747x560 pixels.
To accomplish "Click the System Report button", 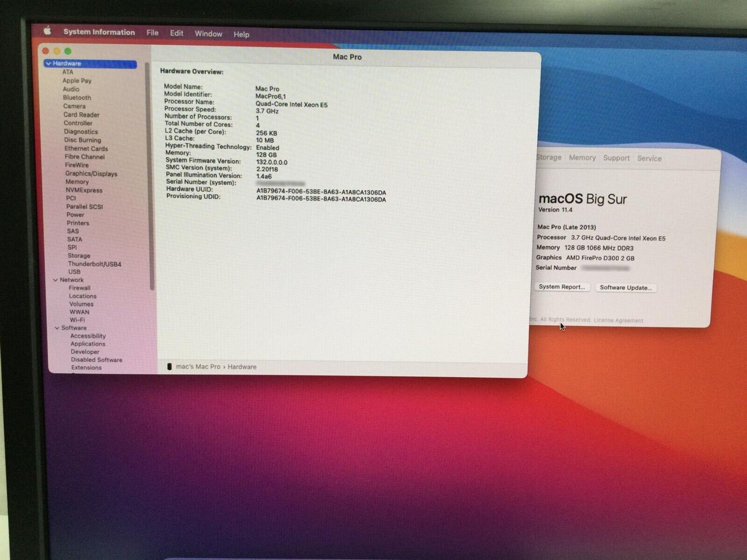I will pos(562,287).
